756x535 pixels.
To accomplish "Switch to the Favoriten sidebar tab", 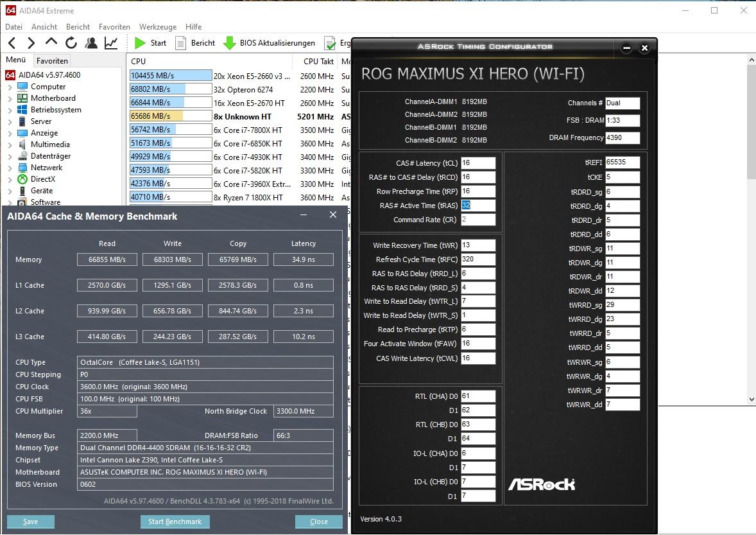I will (x=52, y=61).
